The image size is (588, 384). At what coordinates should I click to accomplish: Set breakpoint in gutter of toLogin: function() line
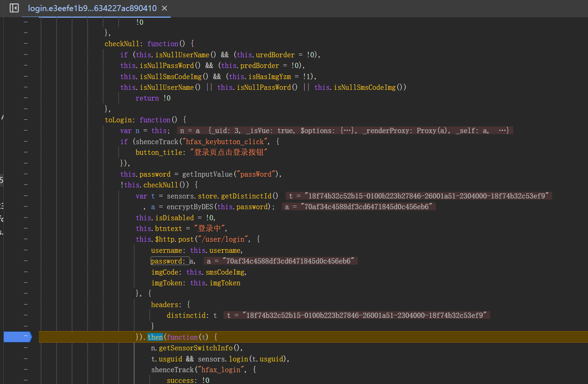[x=26, y=120]
